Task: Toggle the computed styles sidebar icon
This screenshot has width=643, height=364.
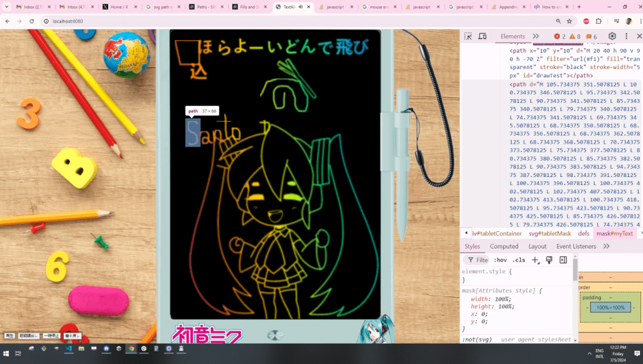Action: pyautogui.click(x=563, y=260)
